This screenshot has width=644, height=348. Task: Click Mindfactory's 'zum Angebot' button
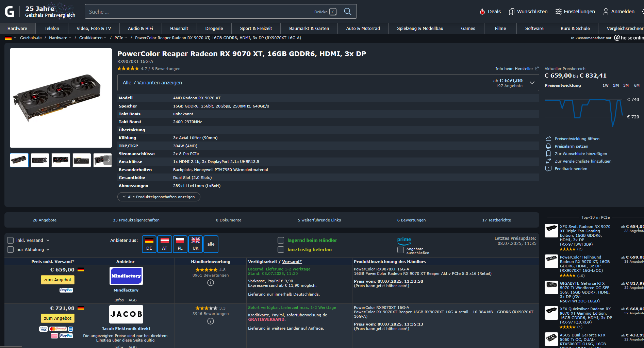(57, 280)
